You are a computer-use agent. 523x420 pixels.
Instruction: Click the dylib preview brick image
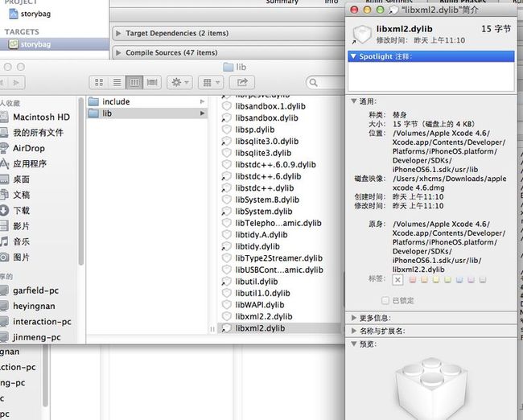click(x=432, y=389)
